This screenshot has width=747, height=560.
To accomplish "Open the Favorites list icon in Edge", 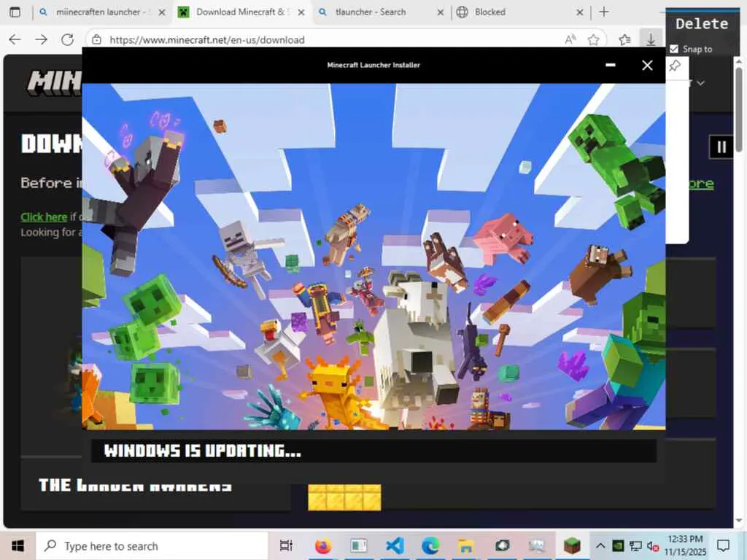I will pos(624,40).
